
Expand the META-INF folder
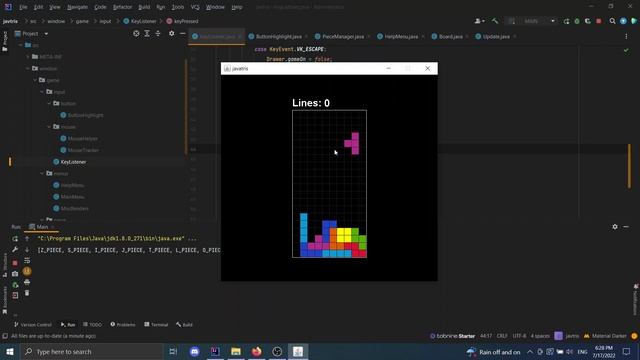pyautogui.click(x=28, y=57)
